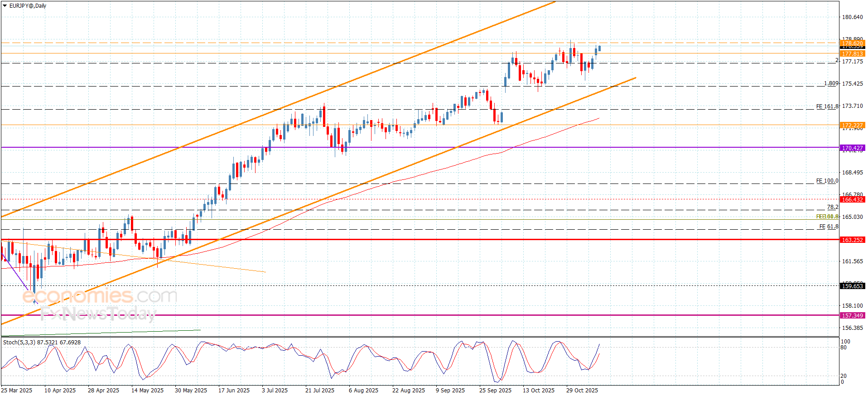
Task: Click the 21 Jul 2025 date label
Action: pos(320,391)
